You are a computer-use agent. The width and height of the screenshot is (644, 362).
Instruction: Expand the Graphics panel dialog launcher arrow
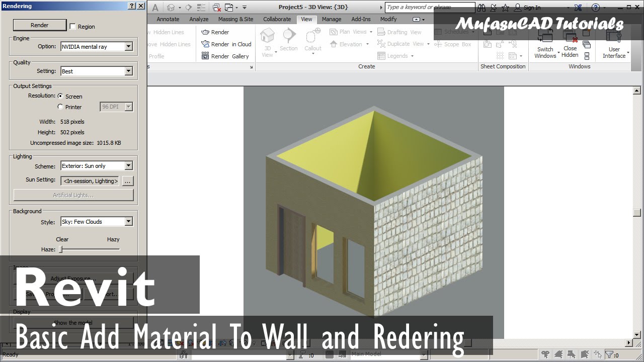[252, 67]
